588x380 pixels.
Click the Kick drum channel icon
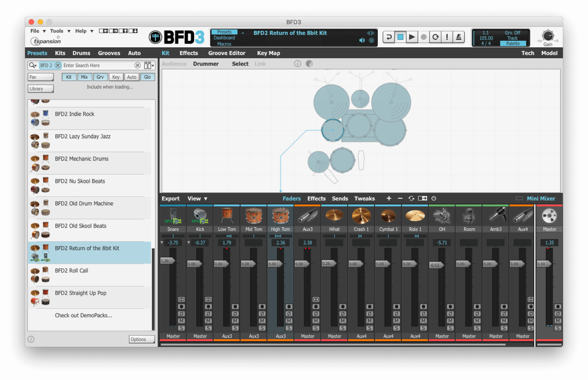[x=200, y=216]
